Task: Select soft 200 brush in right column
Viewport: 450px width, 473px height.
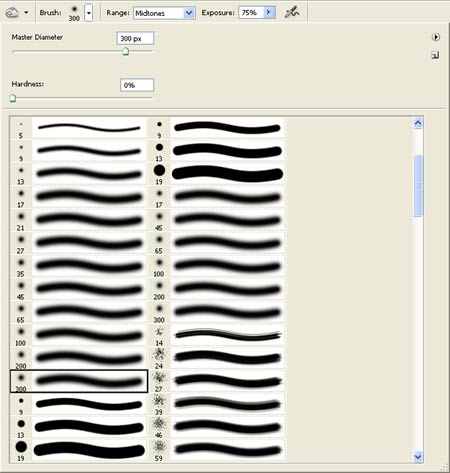Action: 217,289
